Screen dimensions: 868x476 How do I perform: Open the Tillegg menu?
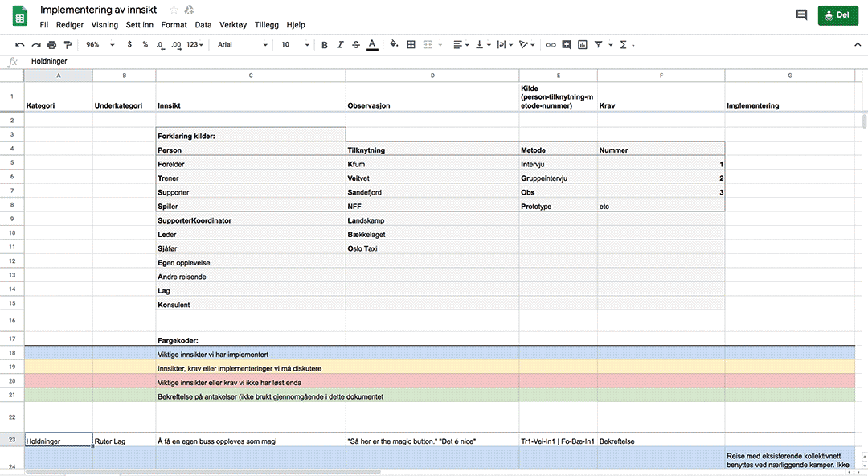pos(267,25)
